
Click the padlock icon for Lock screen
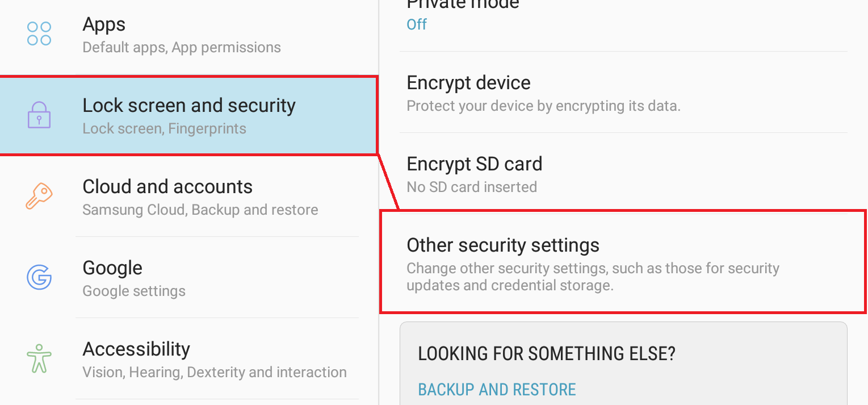point(39,115)
